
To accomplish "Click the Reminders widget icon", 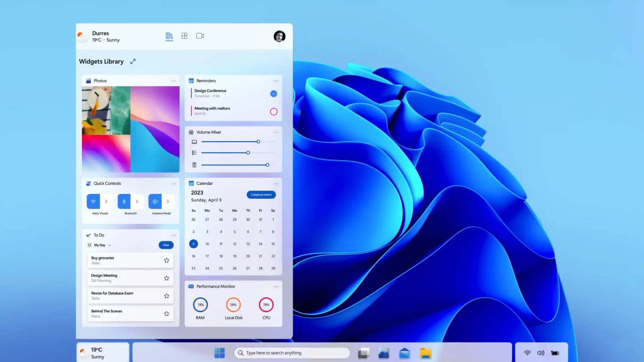I will point(192,81).
